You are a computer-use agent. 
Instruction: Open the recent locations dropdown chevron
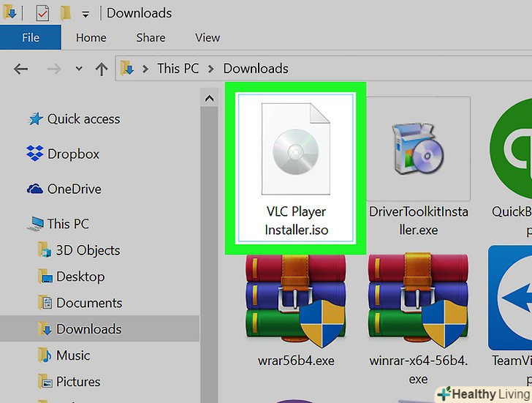(79, 69)
